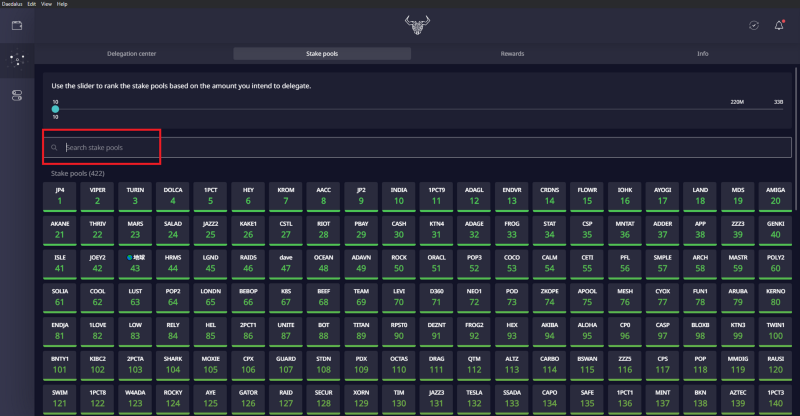Choose the KROM stake pool
This screenshot has height=416, width=800.
(x=286, y=197)
